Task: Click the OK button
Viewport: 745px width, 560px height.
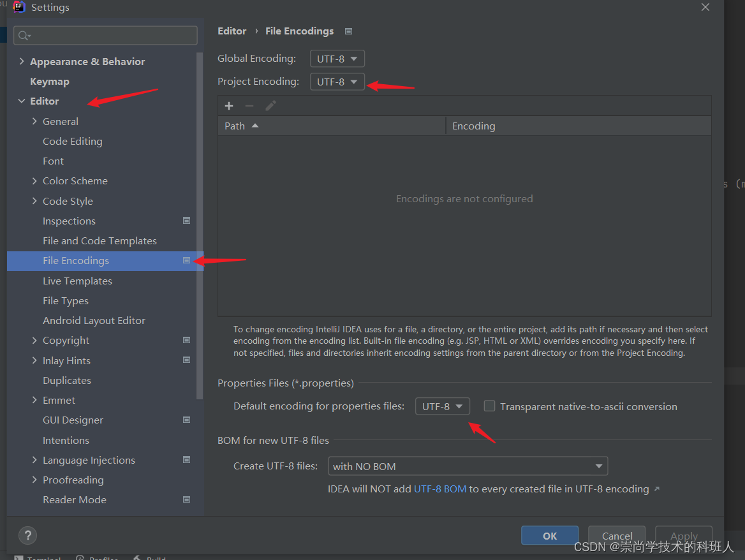Action: click(550, 536)
